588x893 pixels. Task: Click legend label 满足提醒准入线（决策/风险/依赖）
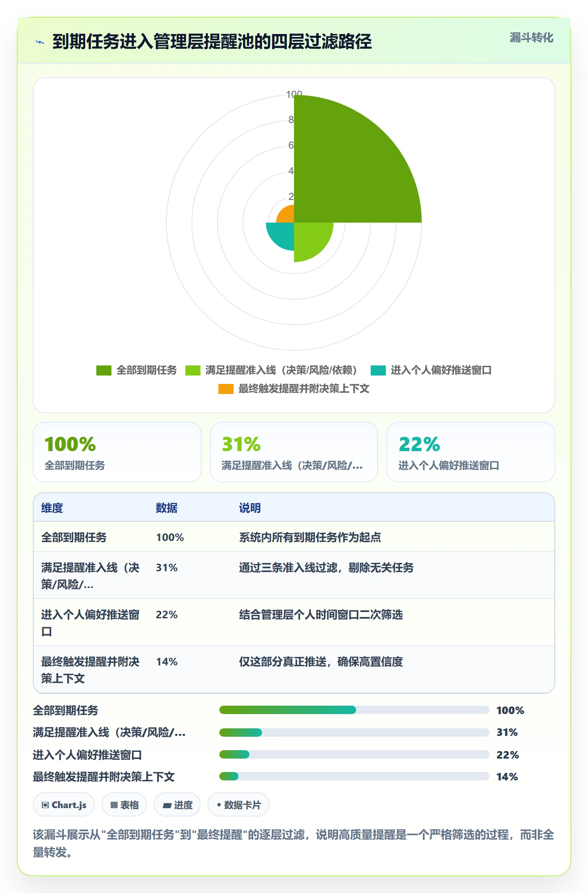click(281, 370)
